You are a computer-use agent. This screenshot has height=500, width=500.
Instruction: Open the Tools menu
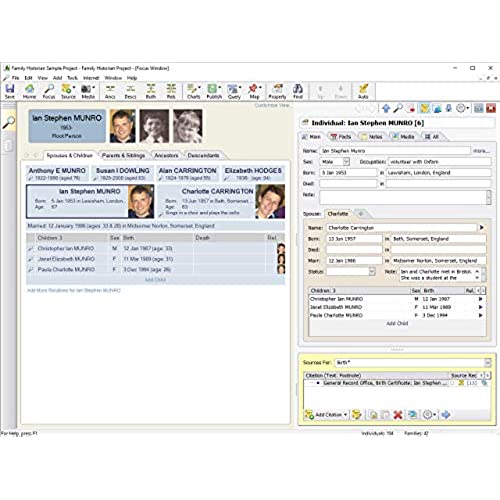pyautogui.click(x=72, y=78)
